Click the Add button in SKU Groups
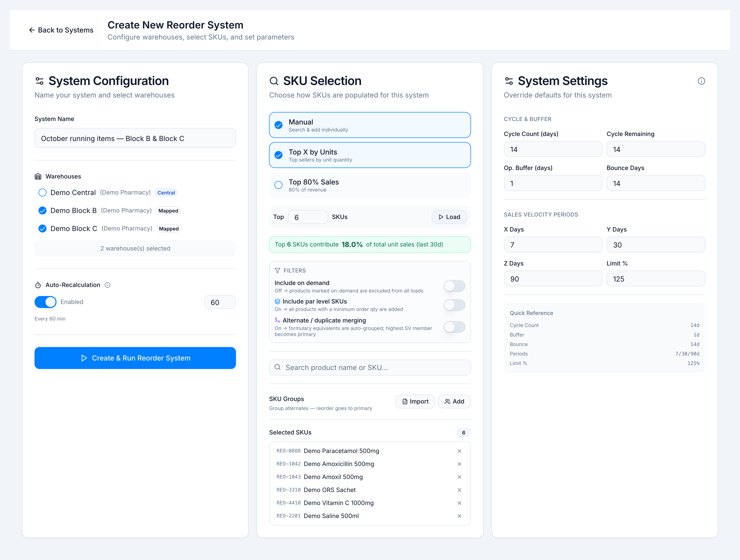The image size is (740, 560). click(x=454, y=402)
